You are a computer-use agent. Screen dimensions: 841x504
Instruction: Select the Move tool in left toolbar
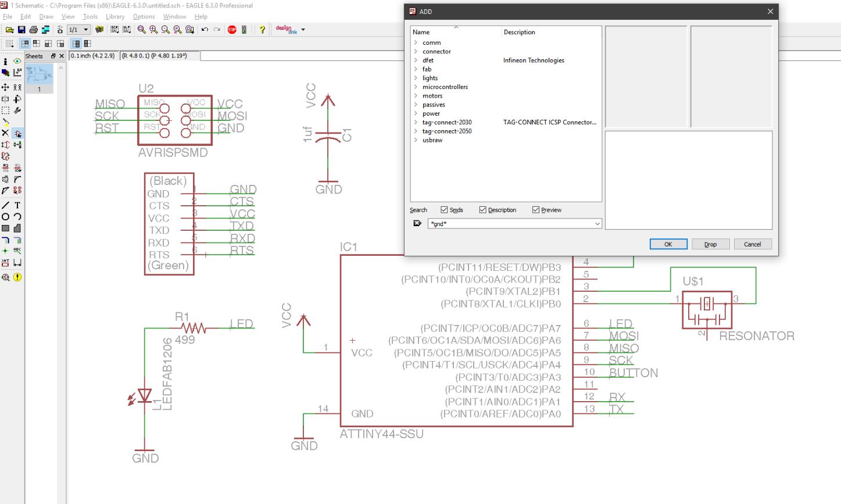[x=5, y=87]
